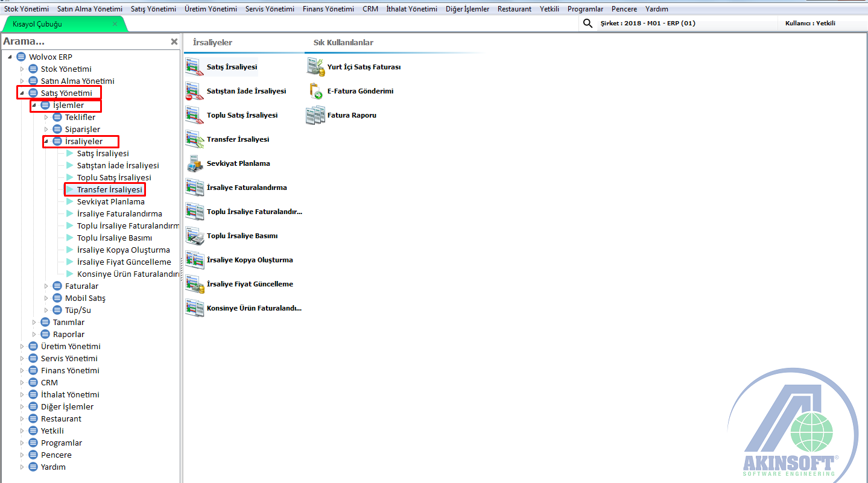868x483 pixels.
Task: Select İrsaliye Kopya Oluşturma tree item
Action: [124, 250]
